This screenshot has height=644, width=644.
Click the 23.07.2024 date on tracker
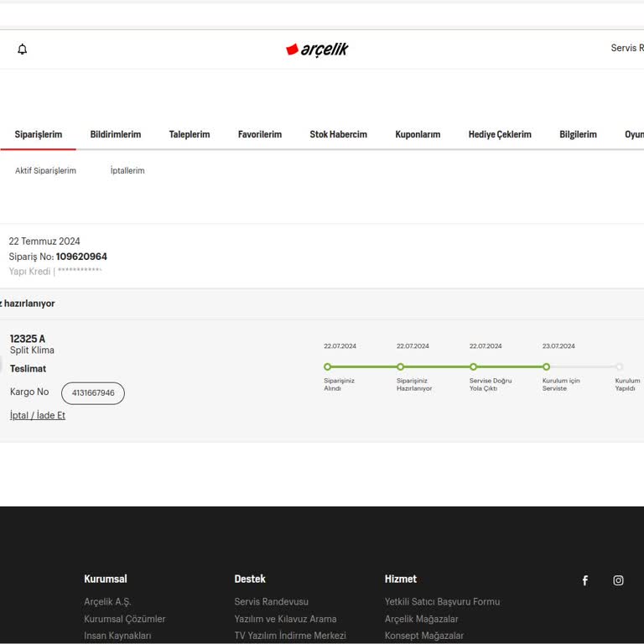coord(558,345)
